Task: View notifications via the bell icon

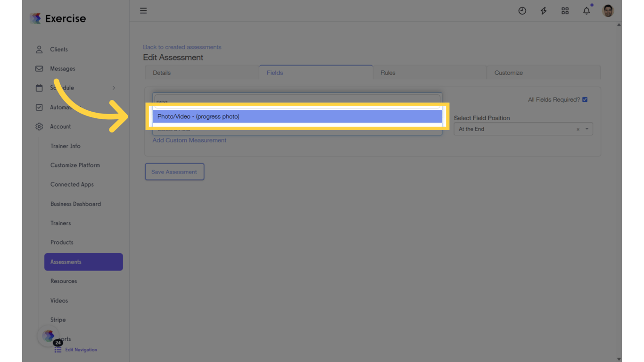Action: (x=586, y=10)
